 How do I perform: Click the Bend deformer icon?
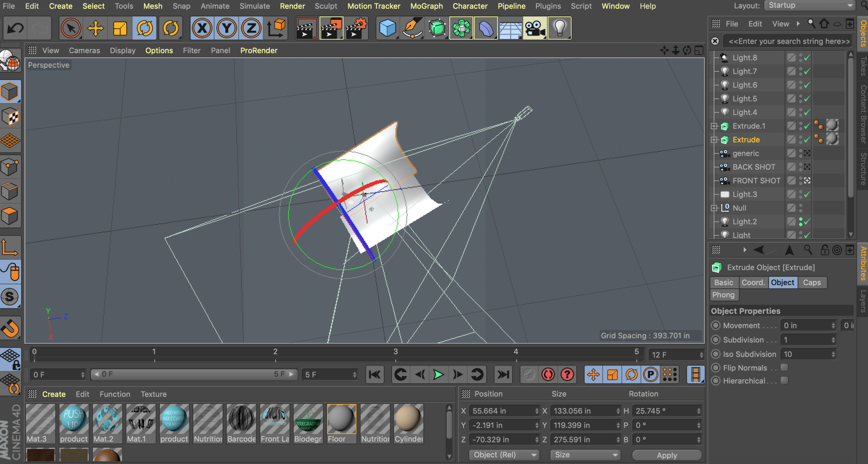click(x=486, y=28)
